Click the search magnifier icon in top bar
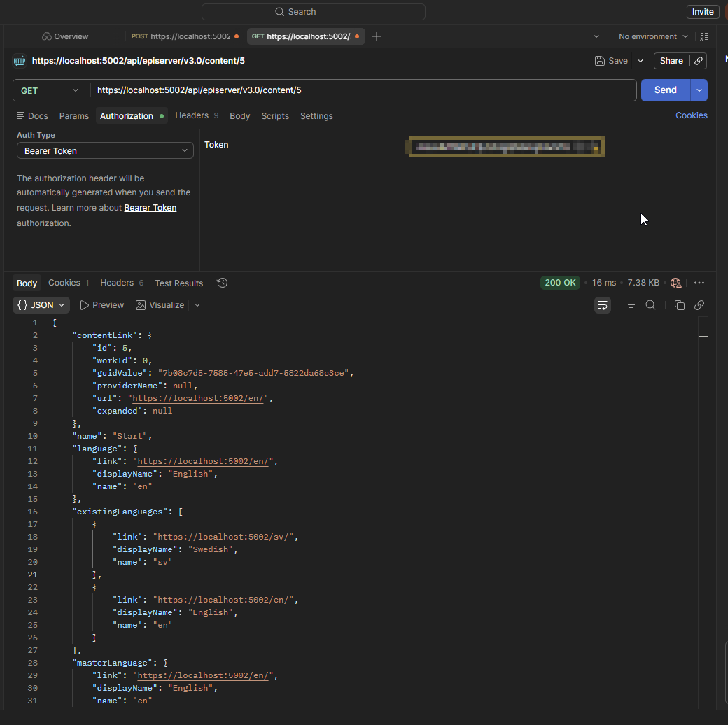 [279, 12]
